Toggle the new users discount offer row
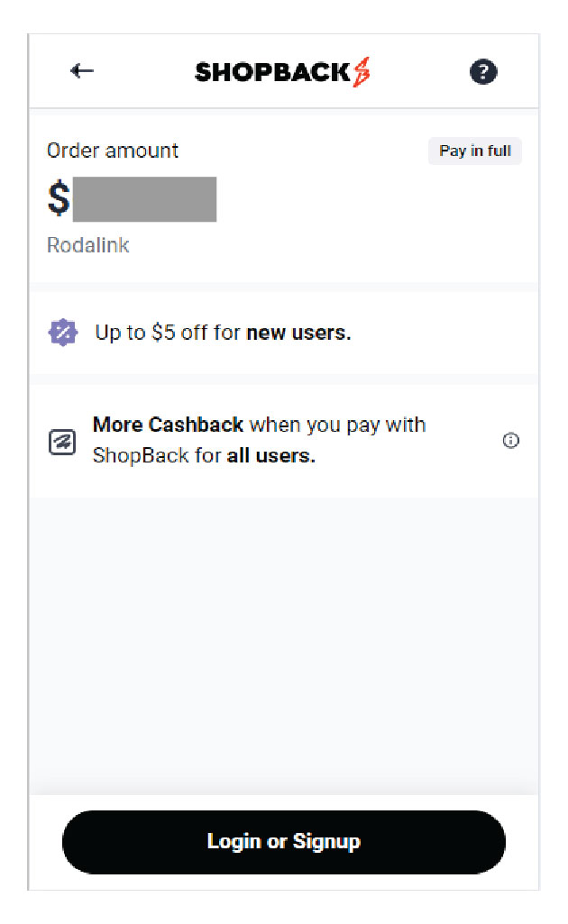This screenshot has height=924, width=568. tap(225, 332)
